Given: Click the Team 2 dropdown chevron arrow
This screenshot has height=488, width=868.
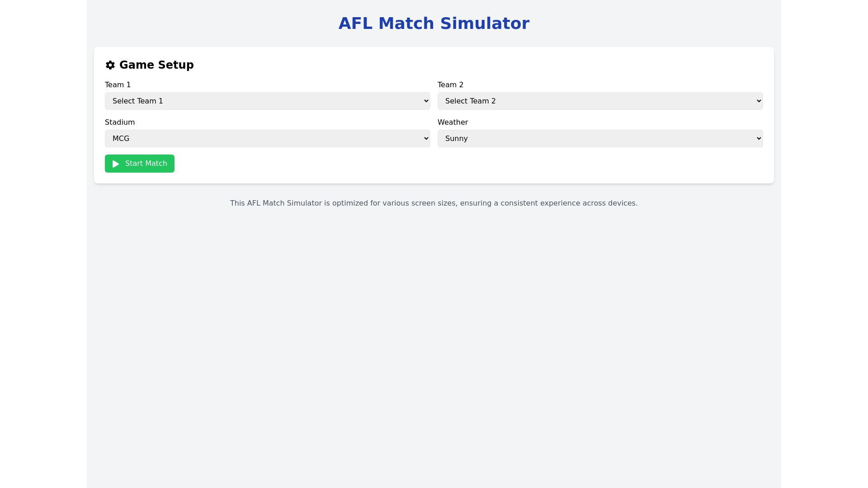Looking at the screenshot, I should click(x=759, y=101).
